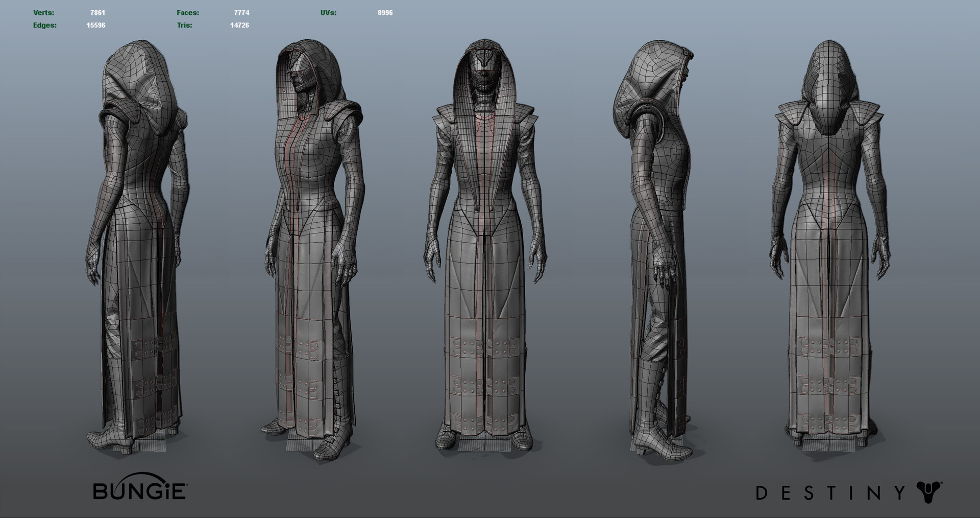Select the three-quarter front view model
This screenshot has height=518, width=980.
(314, 250)
